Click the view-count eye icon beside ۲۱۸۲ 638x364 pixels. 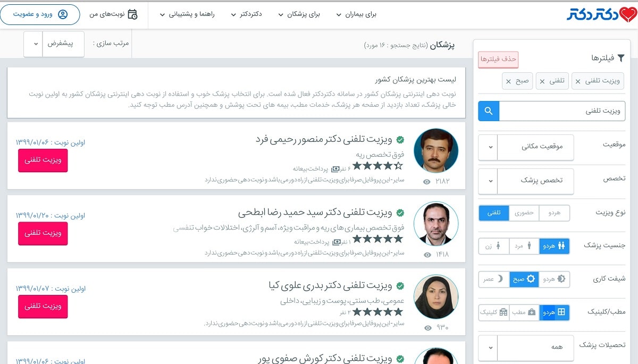click(x=427, y=182)
